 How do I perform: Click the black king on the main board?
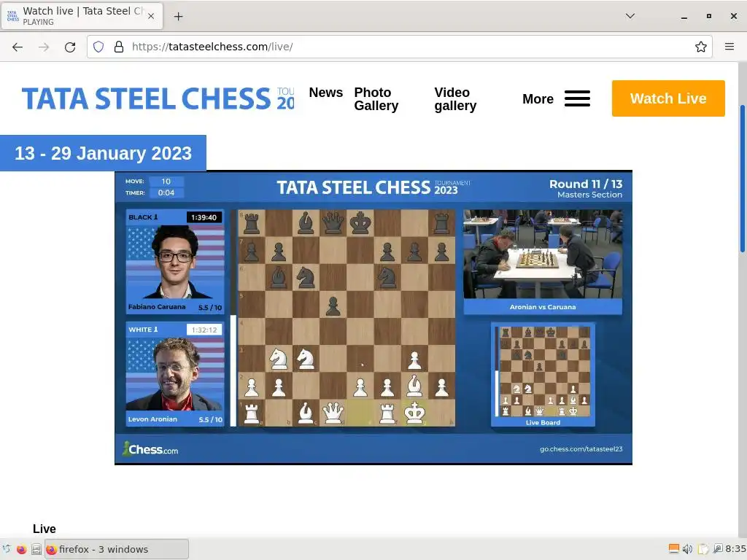coord(360,223)
